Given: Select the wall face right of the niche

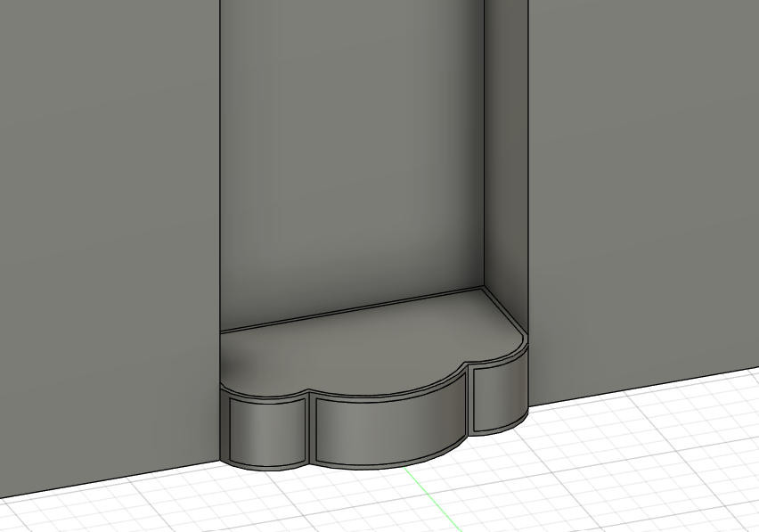Looking at the screenshot, I should 641,196.
